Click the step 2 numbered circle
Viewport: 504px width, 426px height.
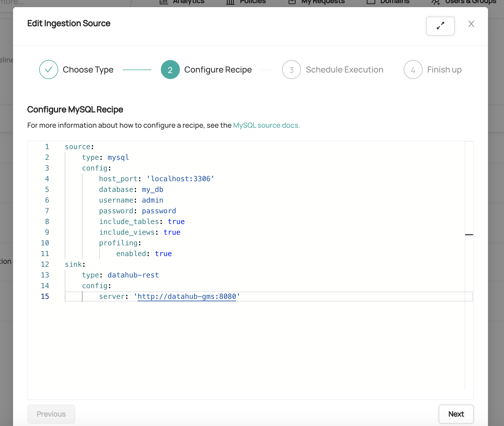(170, 70)
